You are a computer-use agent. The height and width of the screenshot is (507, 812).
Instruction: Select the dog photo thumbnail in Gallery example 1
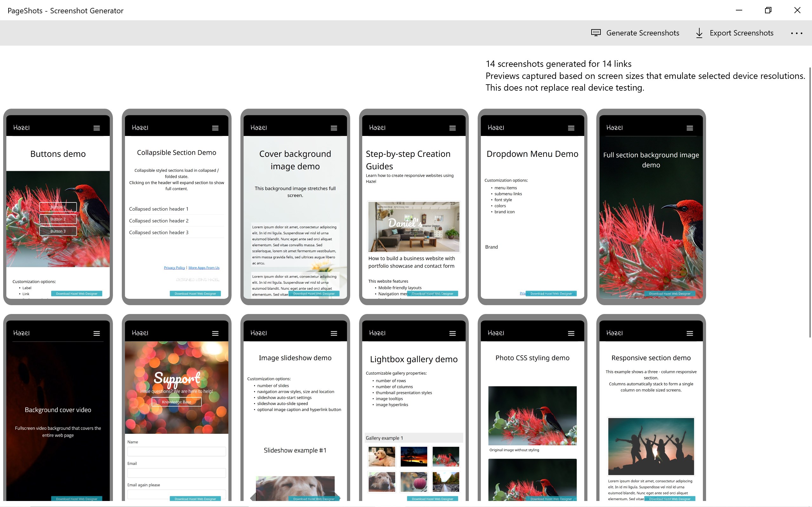click(x=381, y=457)
